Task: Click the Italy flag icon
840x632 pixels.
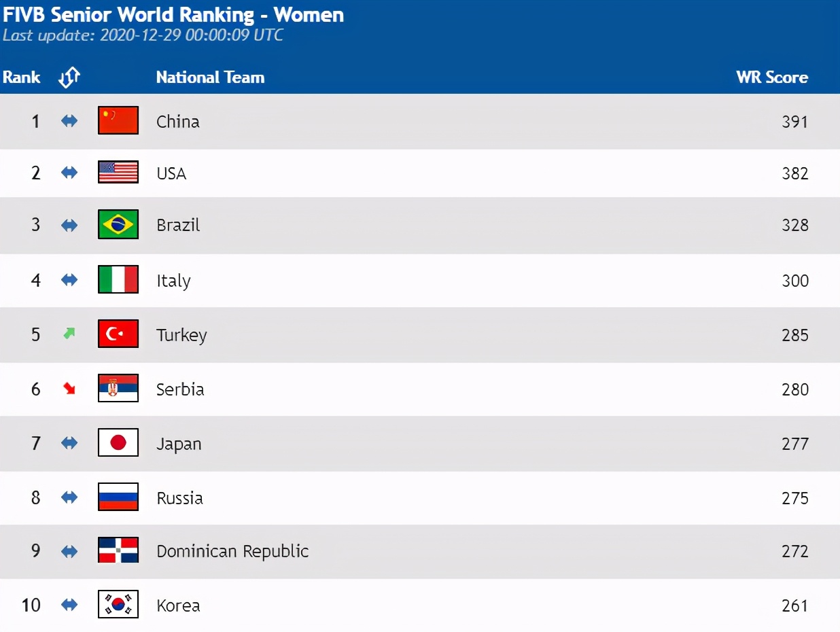Action: [x=118, y=279]
